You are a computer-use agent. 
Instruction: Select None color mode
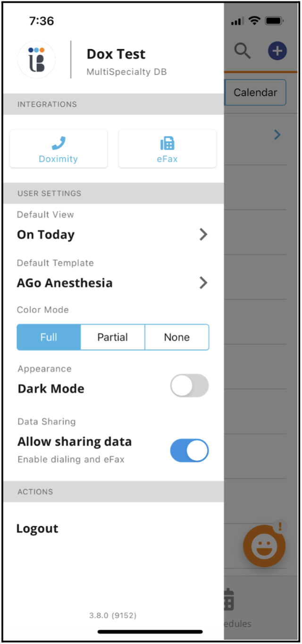[x=176, y=337]
